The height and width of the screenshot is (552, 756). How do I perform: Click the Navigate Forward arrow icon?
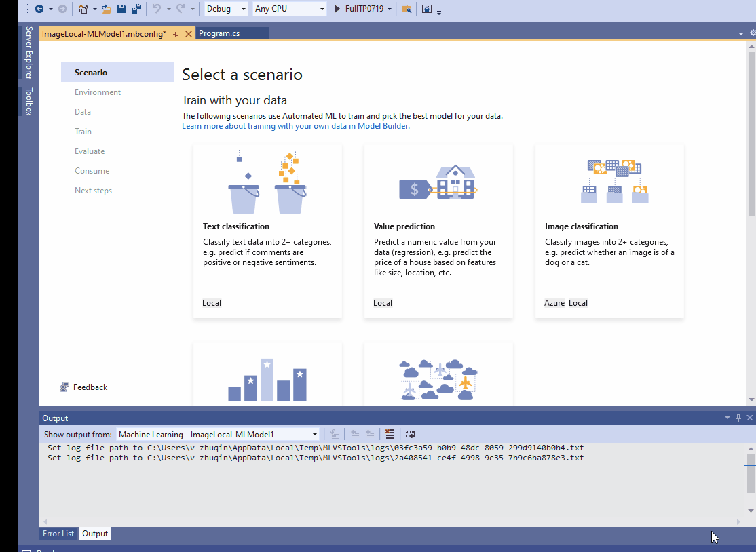point(62,9)
